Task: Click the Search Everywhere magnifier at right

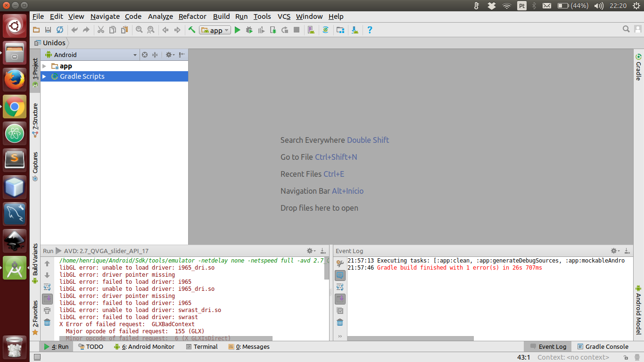Action: (626, 29)
